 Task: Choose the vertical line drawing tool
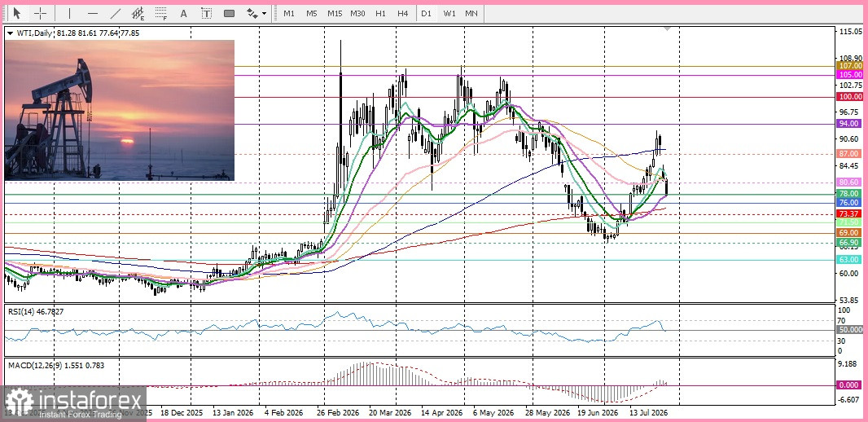(69, 13)
